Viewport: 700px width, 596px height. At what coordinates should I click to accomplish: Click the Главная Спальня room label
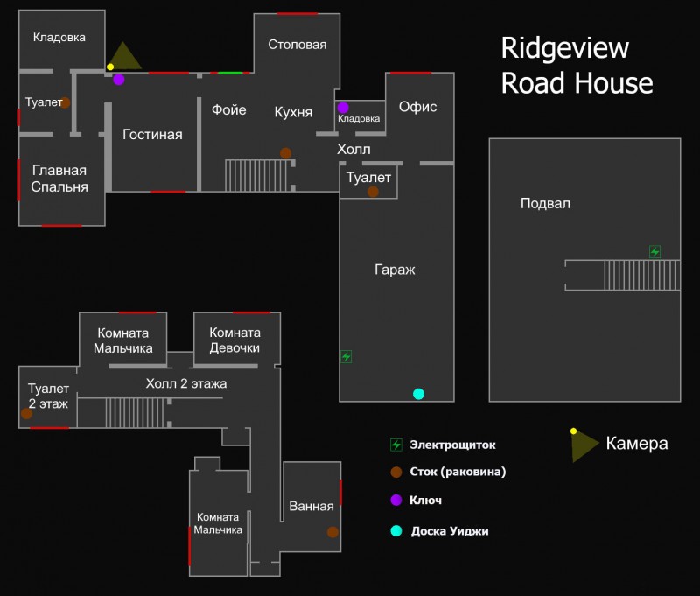point(59,179)
